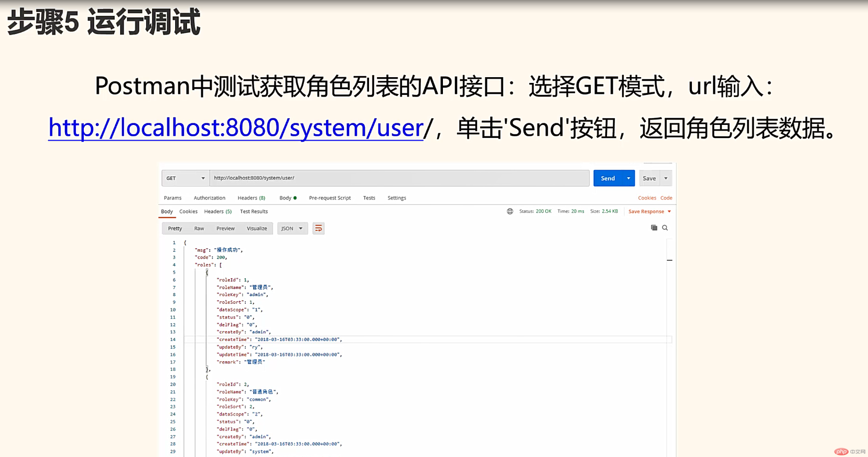Switch to the Params tab
868x457 pixels.
coord(172,198)
